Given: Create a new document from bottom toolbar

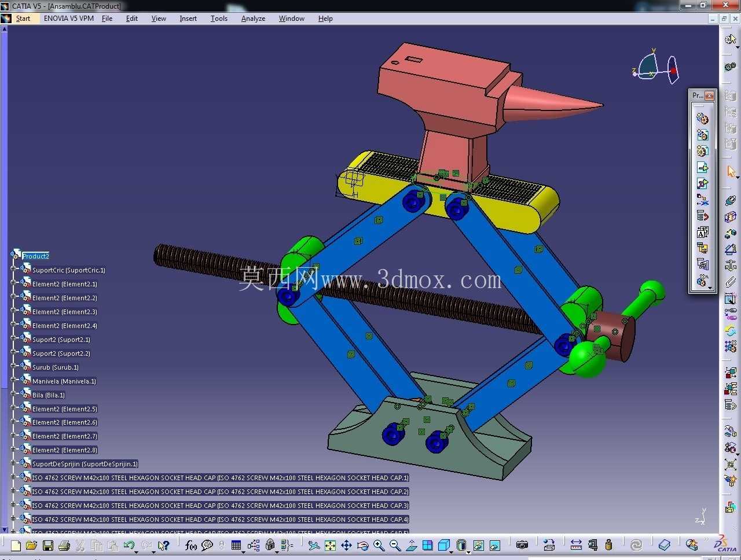Looking at the screenshot, I should (x=16, y=546).
